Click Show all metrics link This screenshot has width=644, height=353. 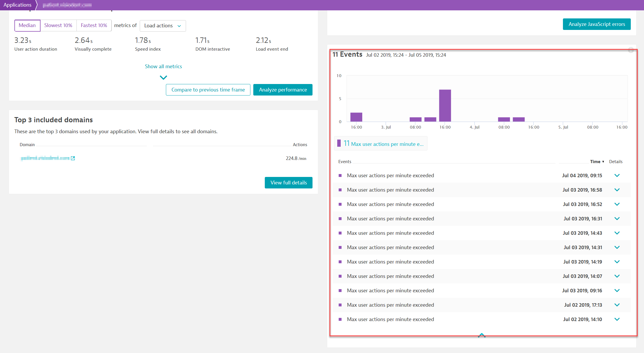(163, 66)
